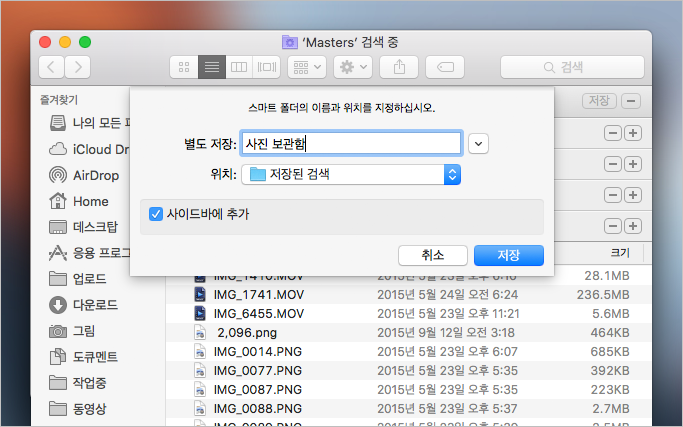
Task: Click the 'Masters' 검색 중 title folder icon
Action: pyautogui.click(x=290, y=42)
